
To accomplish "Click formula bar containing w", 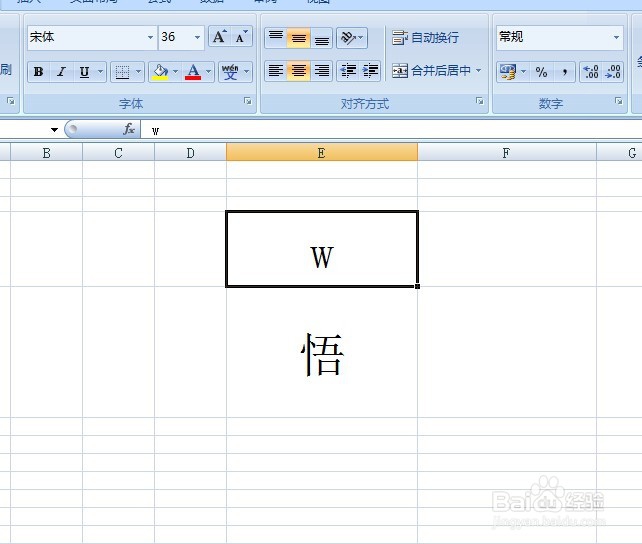I will [391, 130].
